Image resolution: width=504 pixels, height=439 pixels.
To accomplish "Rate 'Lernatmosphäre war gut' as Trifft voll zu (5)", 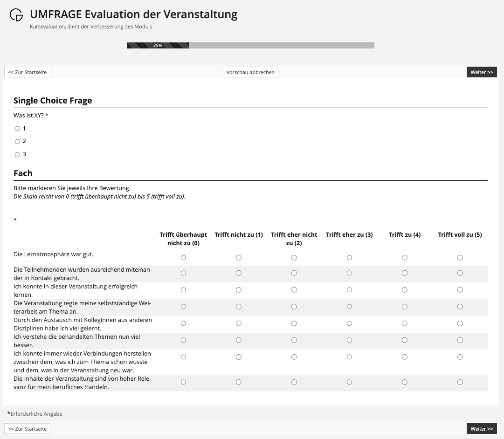I will pos(460,258).
